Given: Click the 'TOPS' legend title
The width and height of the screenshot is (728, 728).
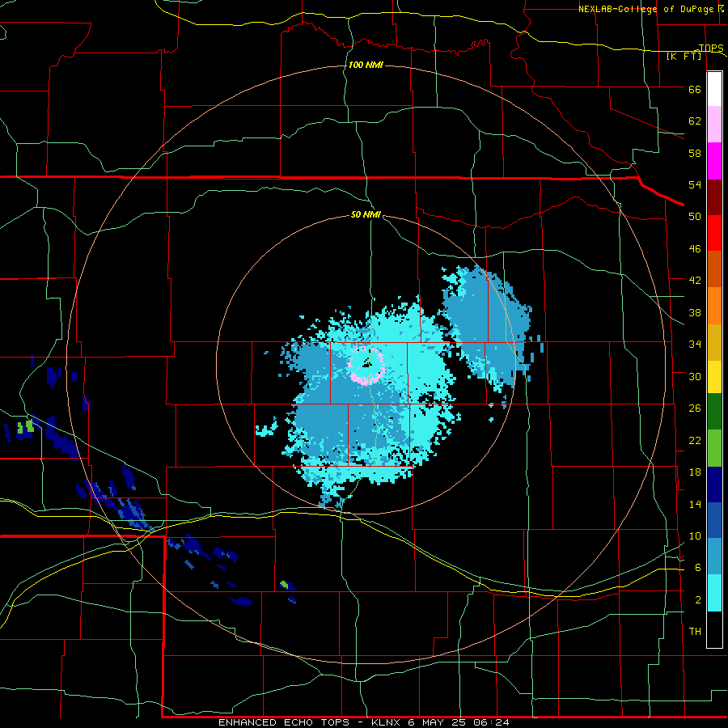Looking at the screenshot, I should (x=711, y=48).
